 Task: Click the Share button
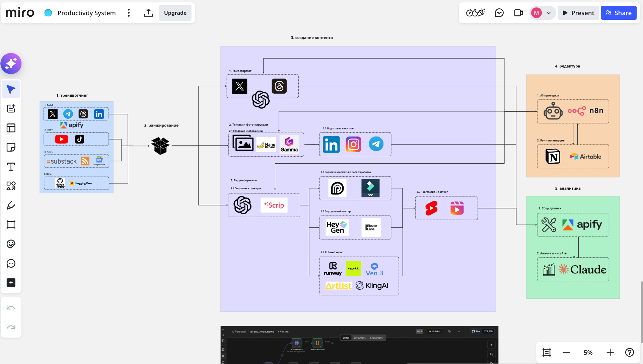coord(619,13)
